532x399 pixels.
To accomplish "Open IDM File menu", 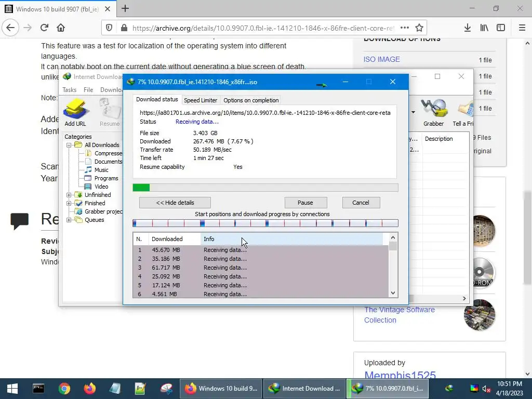I will 88,90.
